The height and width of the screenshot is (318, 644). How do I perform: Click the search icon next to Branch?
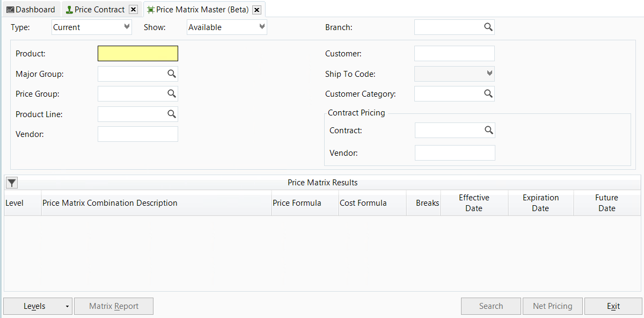pyautogui.click(x=488, y=27)
